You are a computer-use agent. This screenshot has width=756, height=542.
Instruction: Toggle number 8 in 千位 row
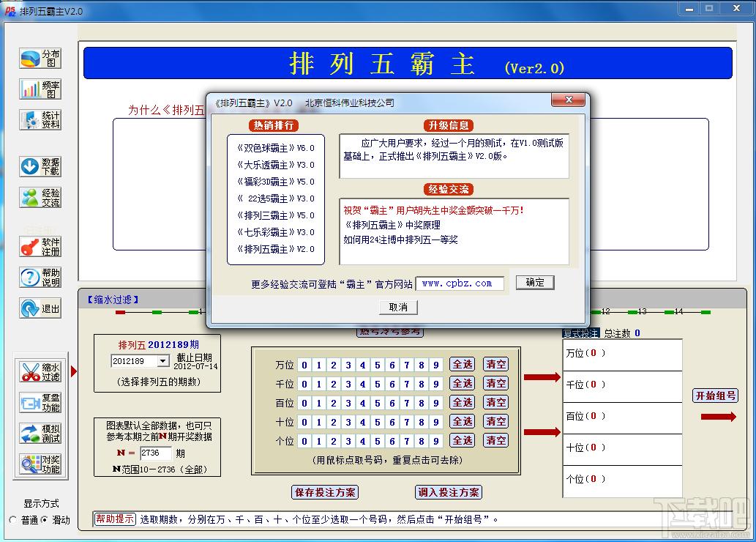[x=422, y=385]
